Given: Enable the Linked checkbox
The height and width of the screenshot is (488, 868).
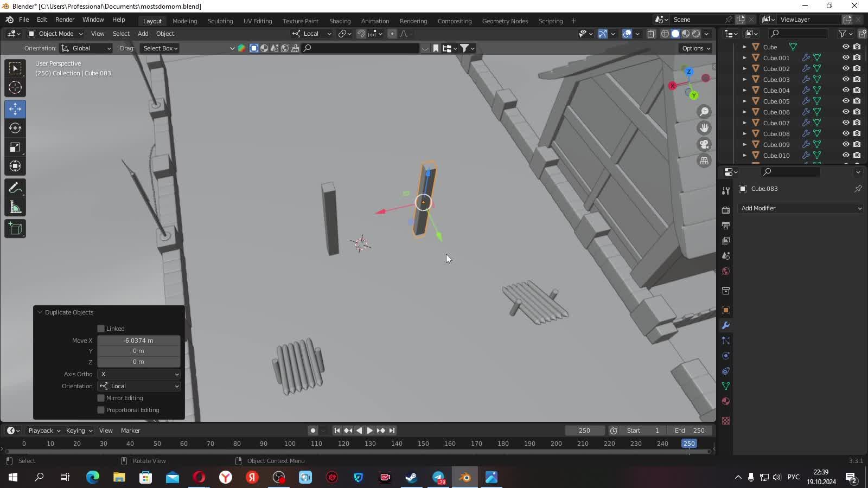Looking at the screenshot, I should point(101,329).
